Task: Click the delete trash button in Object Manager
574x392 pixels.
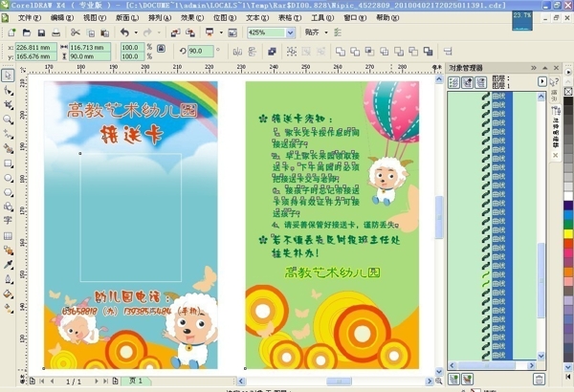Action: [x=539, y=379]
